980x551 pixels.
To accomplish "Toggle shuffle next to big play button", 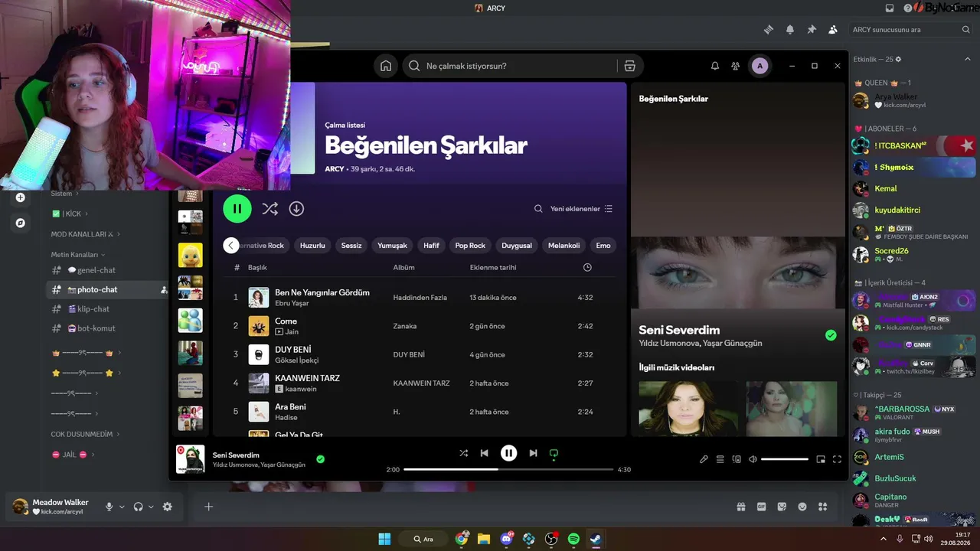I will (x=269, y=208).
